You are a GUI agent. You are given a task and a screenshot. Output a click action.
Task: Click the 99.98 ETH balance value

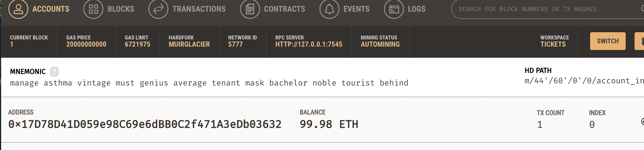click(x=329, y=124)
